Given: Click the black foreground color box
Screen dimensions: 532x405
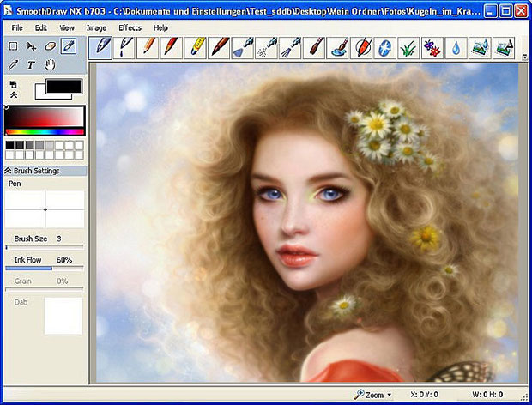Looking at the screenshot, I should 63,86.
